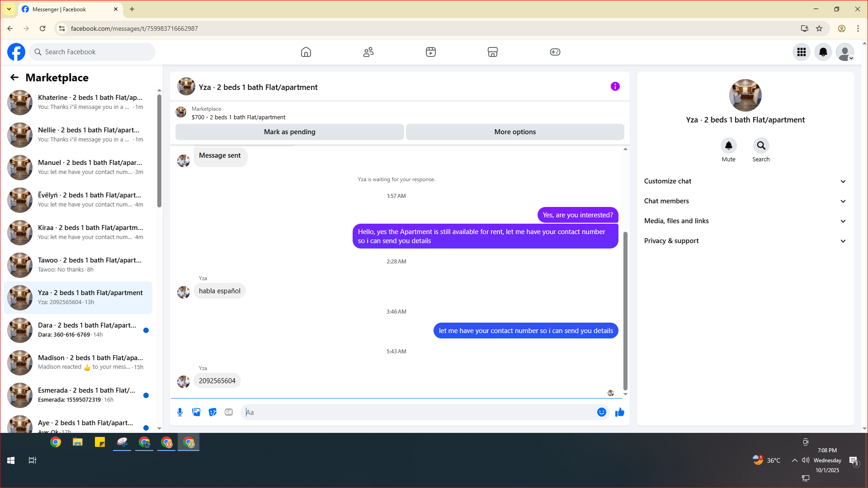Open the Marketplace storefront icon
This screenshot has height=488, width=868.
(493, 52)
